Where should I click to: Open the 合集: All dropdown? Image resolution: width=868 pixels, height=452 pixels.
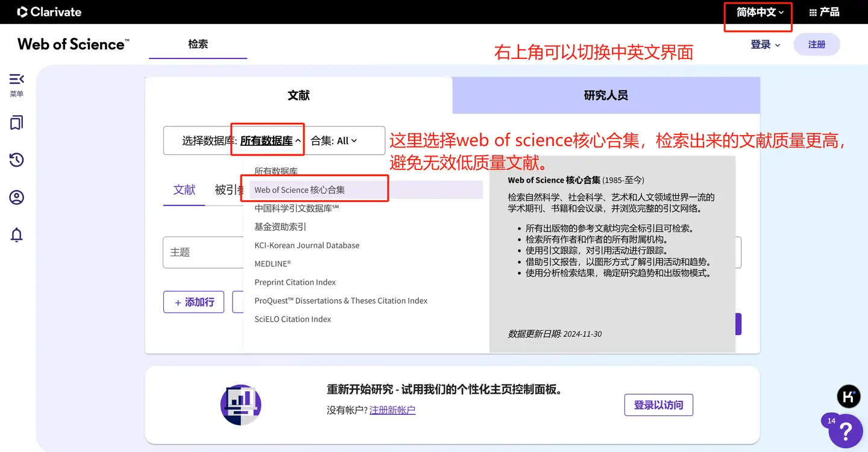pyautogui.click(x=334, y=140)
